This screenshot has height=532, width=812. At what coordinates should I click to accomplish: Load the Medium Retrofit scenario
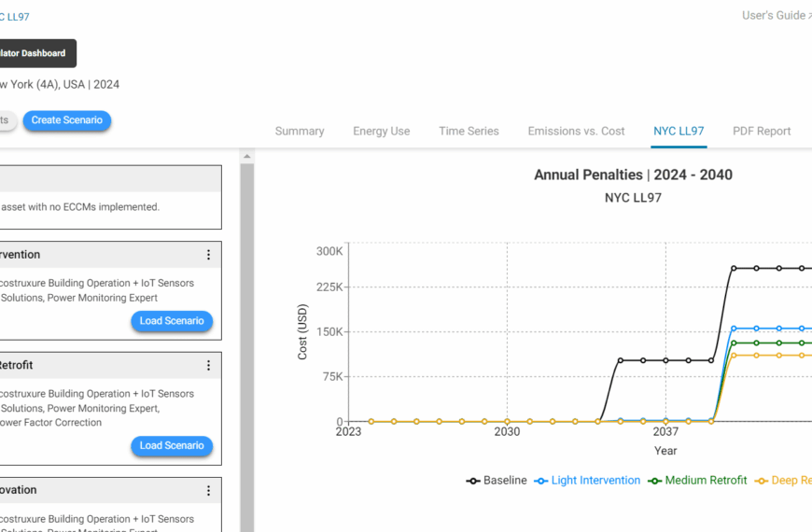pyautogui.click(x=172, y=446)
